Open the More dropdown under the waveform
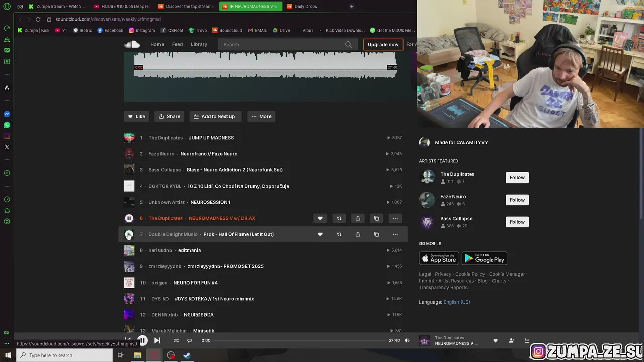This screenshot has height=362, width=644. 261,116
